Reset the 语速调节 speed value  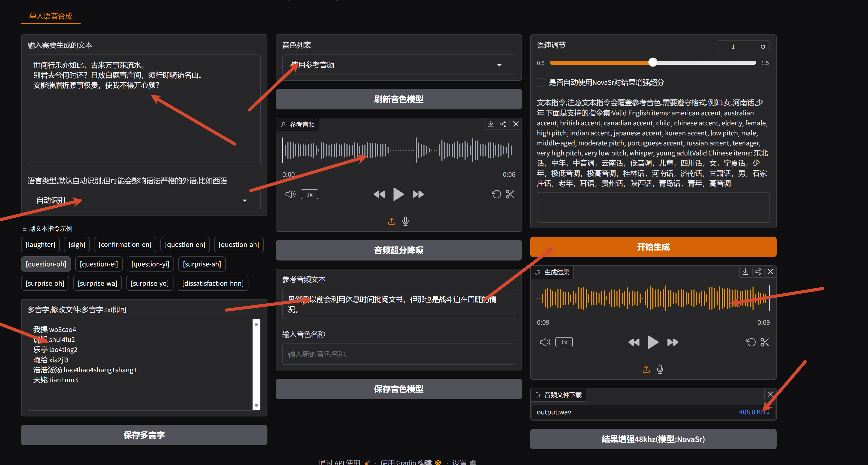tap(763, 46)
